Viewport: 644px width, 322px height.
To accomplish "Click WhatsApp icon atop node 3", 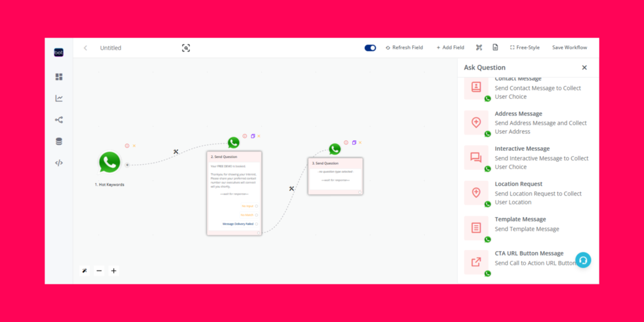I will tap(335, 149).
